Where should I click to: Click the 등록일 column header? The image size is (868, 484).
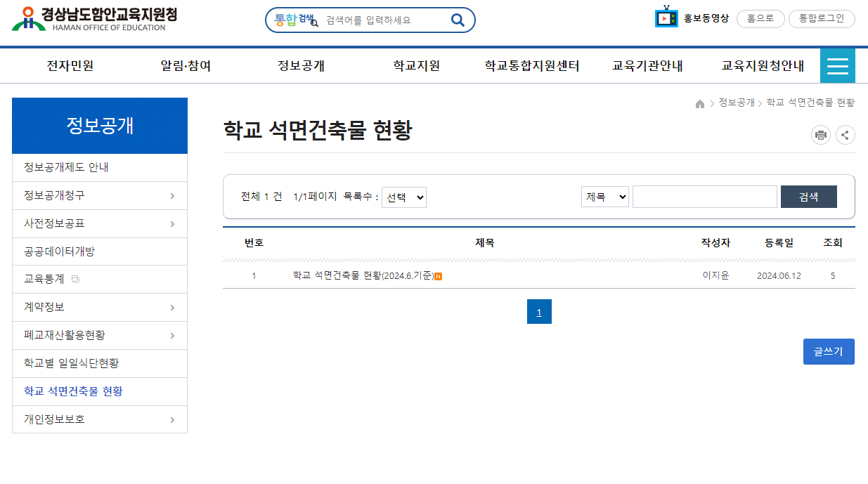click(779, 243)
